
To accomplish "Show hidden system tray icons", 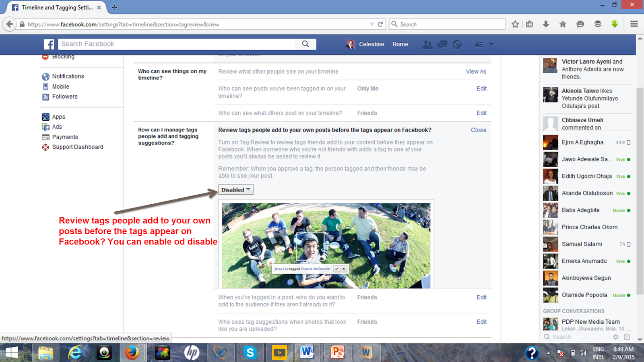I will tap(548, 353).
